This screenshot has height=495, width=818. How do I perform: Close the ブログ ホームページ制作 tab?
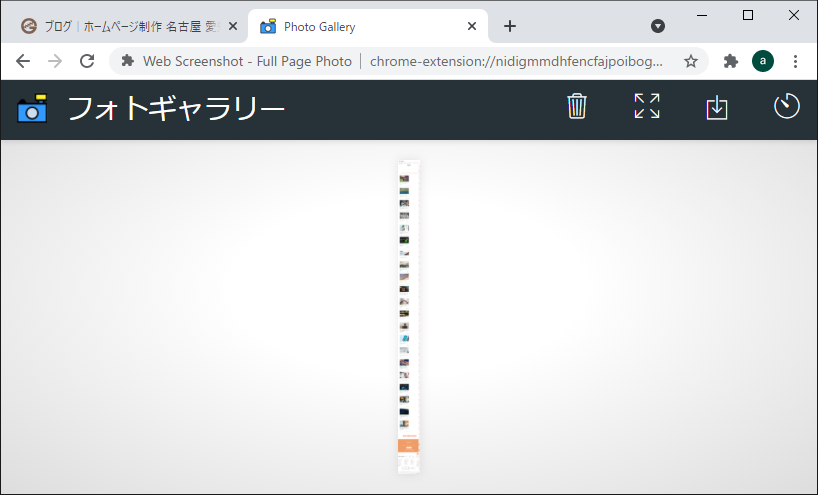233,27
